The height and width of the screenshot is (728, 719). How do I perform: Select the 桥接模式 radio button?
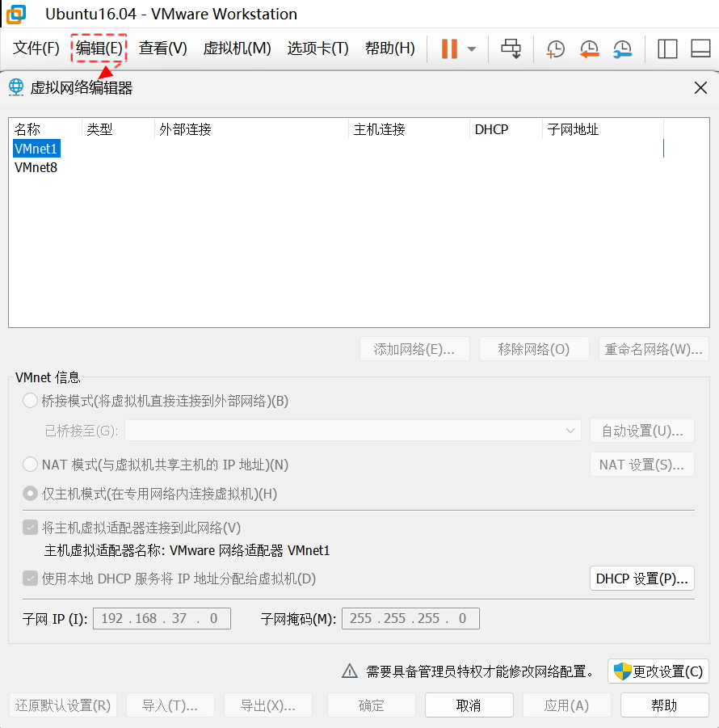coord(30,401)
